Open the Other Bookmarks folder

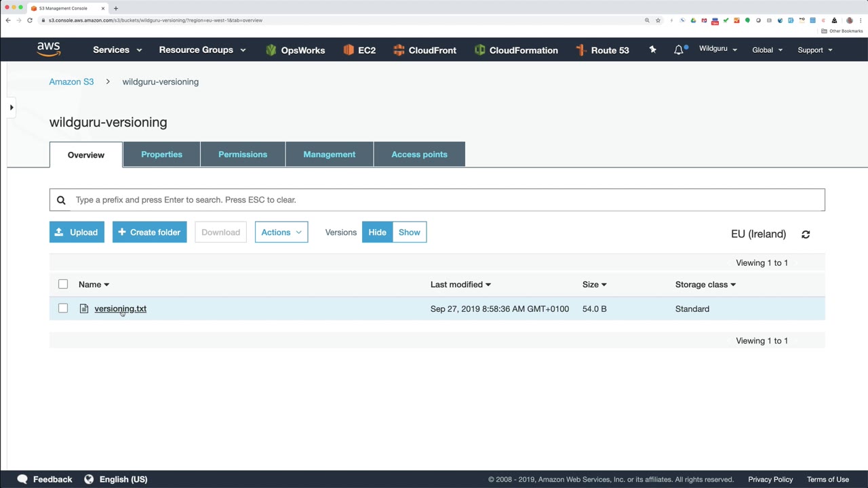tap(842, 31)
